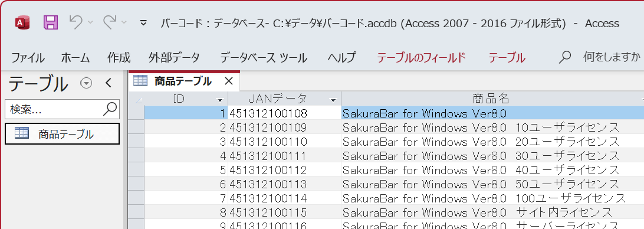Open the ID column filter dropdown
This screenshot has height=229, width=644.
coord(220,100)
